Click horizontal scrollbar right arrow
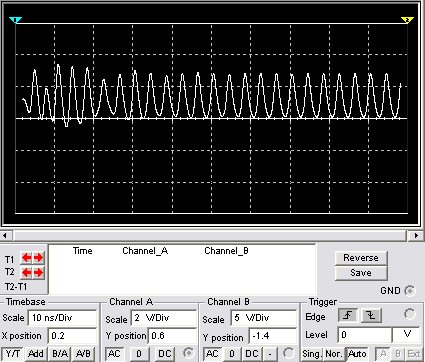Screen dimensions: 425x362 [416, 236]
